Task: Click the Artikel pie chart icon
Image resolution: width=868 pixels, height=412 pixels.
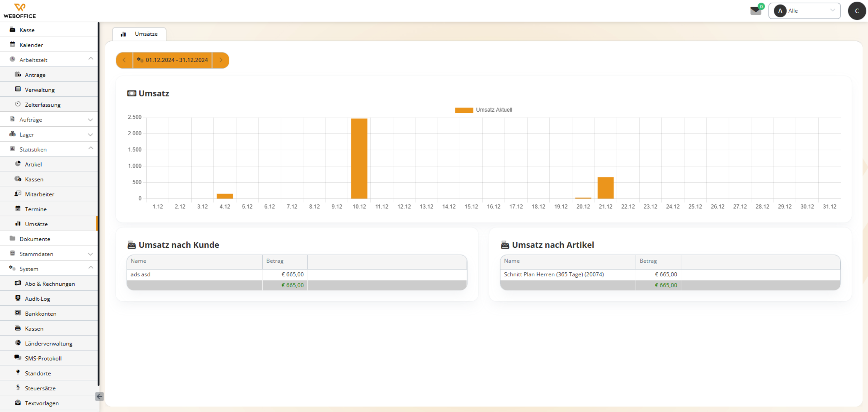Action: [x=18, y=164]
